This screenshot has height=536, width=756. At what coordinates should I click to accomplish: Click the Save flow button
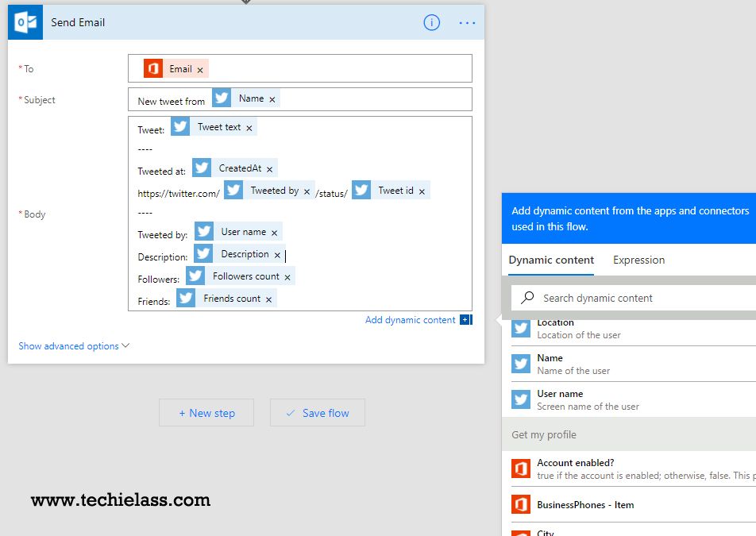(318, 413)
